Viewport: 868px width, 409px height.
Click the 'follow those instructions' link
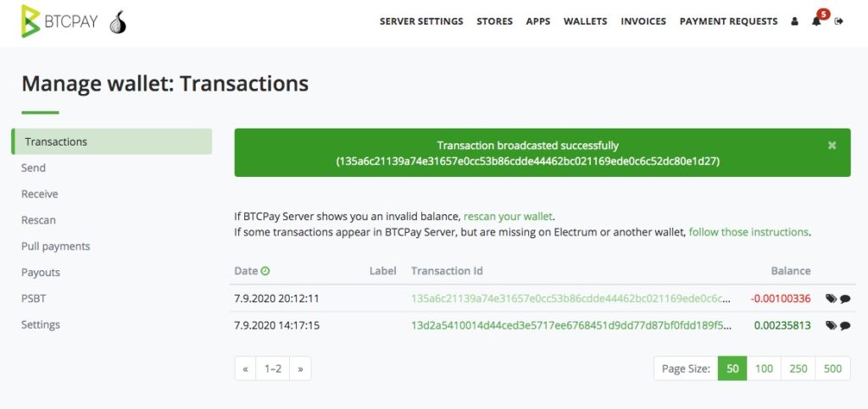coord(748,231)
